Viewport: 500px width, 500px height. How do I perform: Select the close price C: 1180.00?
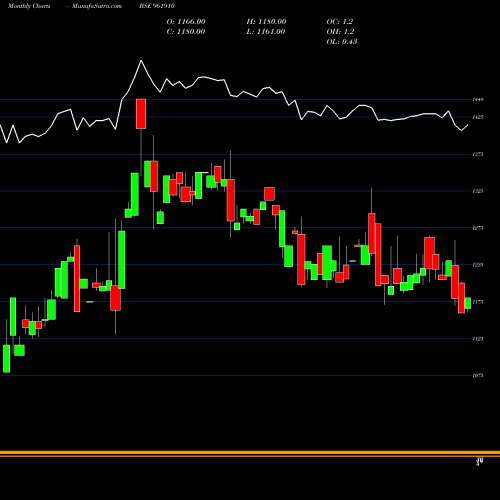186,32
